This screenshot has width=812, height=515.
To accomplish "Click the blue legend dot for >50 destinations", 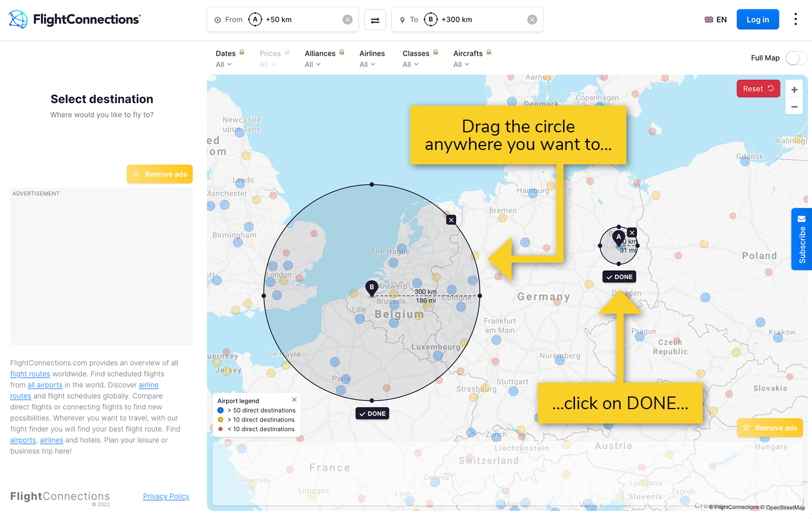I will [x=221, y=410].
